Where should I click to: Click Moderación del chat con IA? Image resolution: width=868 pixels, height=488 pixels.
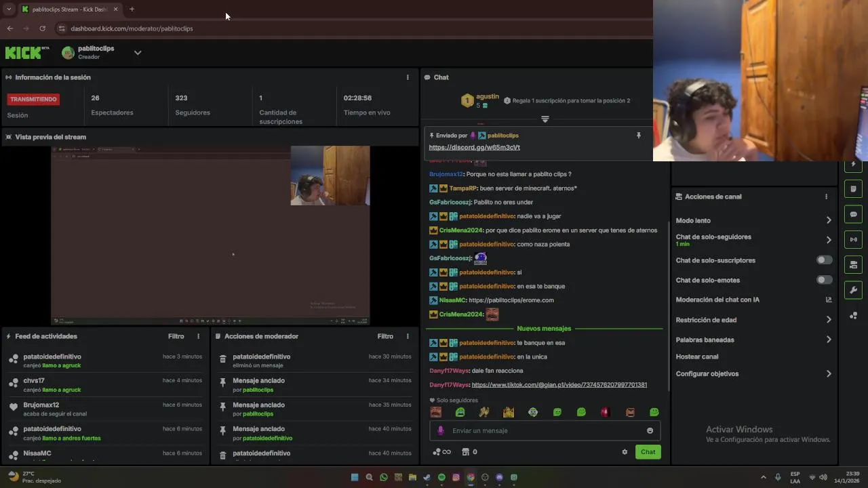[x=717, y=300]
